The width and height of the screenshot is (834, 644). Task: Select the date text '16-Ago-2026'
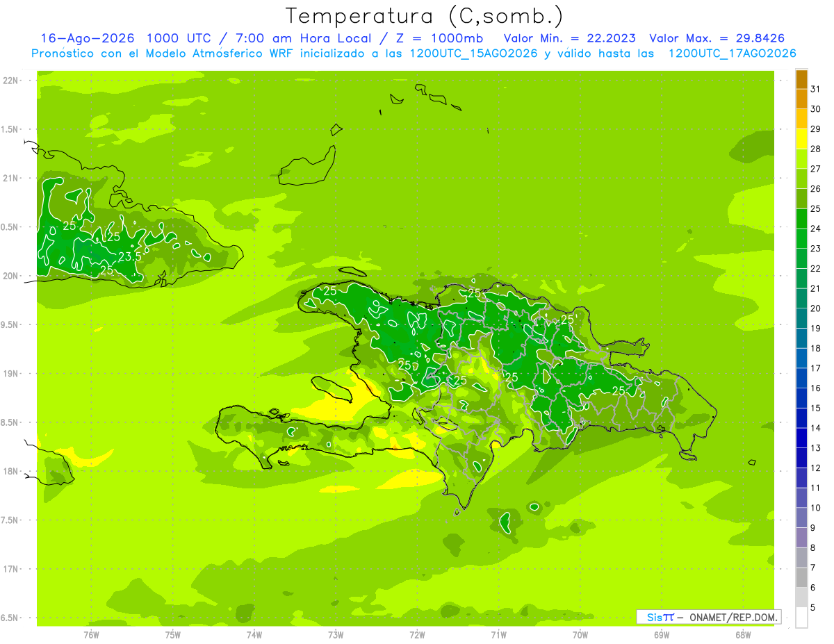point(88,38)
